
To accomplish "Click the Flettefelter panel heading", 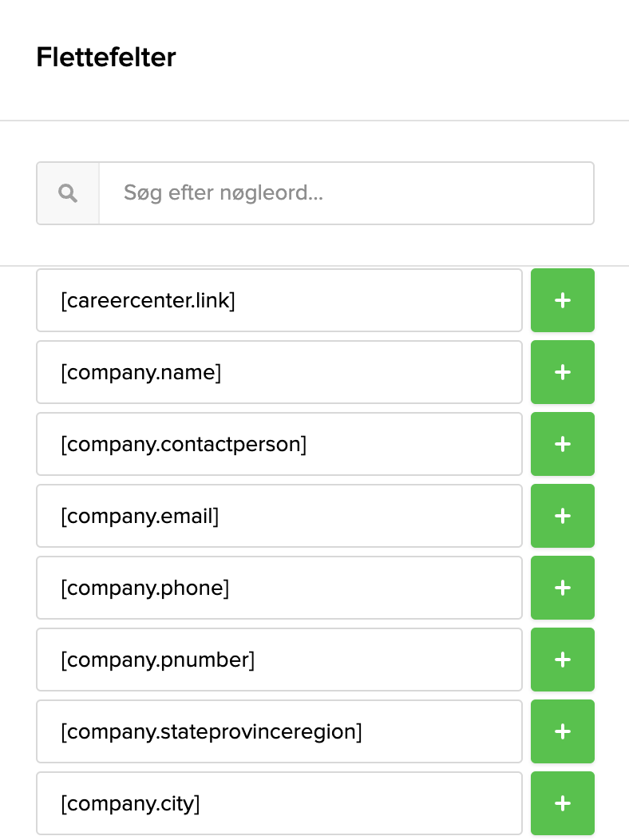I will click(106, 57).
